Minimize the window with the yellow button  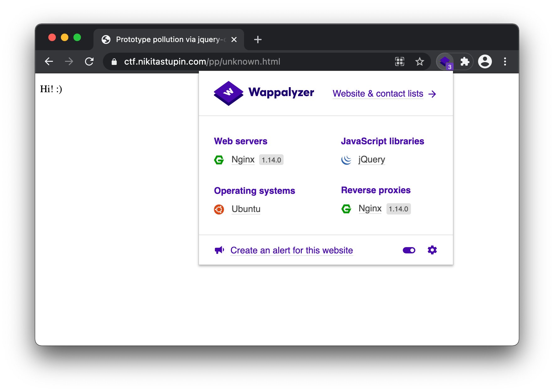(65, 37)
